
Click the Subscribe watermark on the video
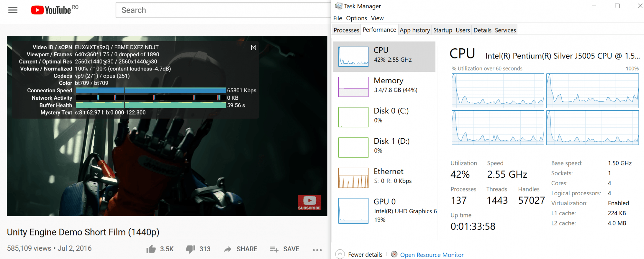pos(309,202)
